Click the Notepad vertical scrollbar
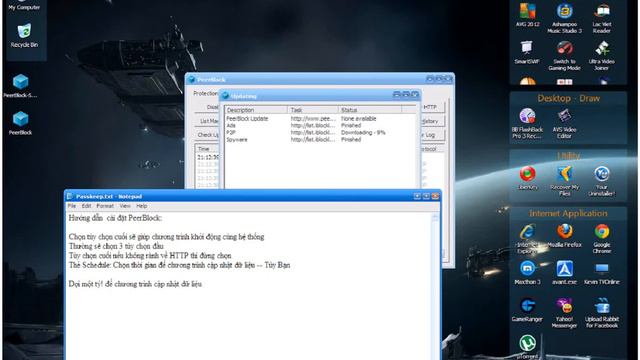Screen dimensions: 640x360 435,286
